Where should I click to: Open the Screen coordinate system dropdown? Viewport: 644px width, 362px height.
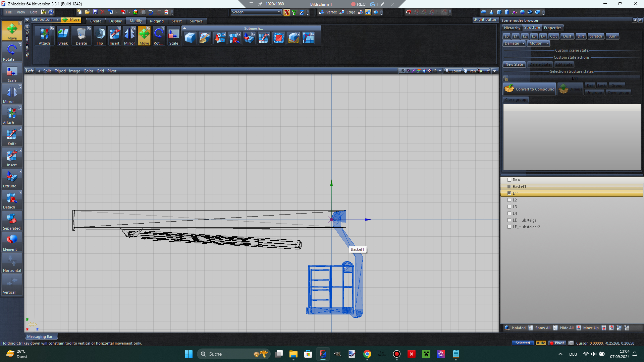click(256, 12)
